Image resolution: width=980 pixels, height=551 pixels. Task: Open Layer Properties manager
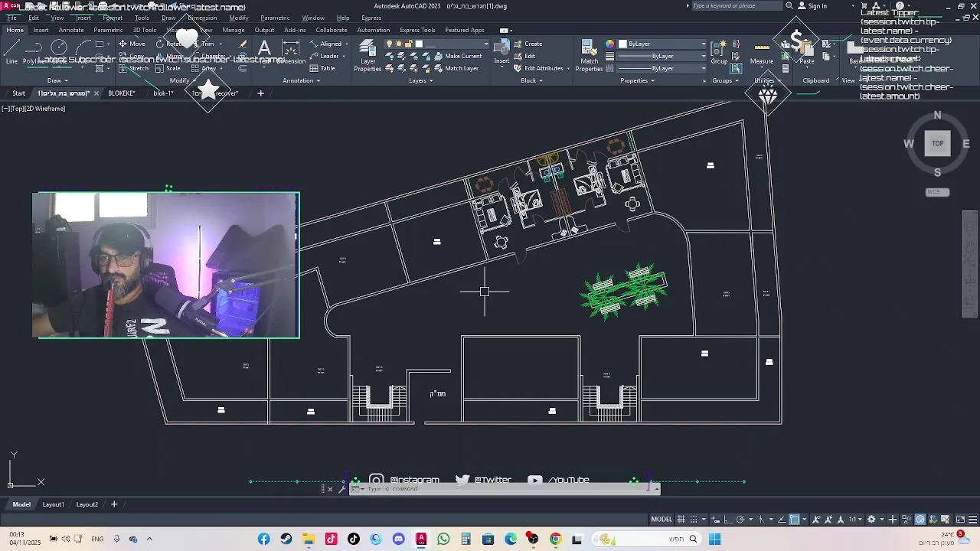point(367,56)
